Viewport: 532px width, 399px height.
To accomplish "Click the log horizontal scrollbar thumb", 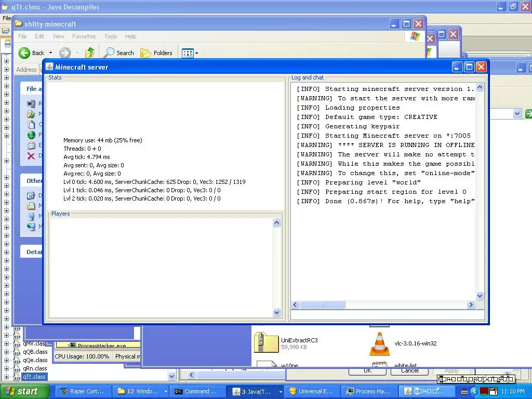I will [322, 304].
